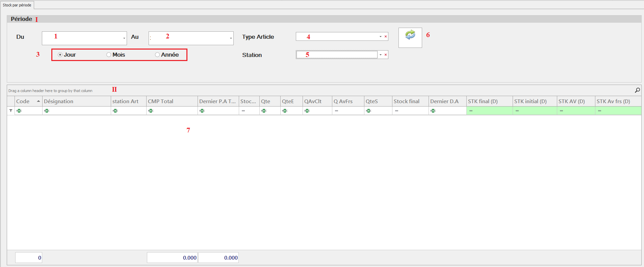This screenshot has height=267, width=644.
Task: Open the Du date dropdown
Action: (x=124, y=38)
